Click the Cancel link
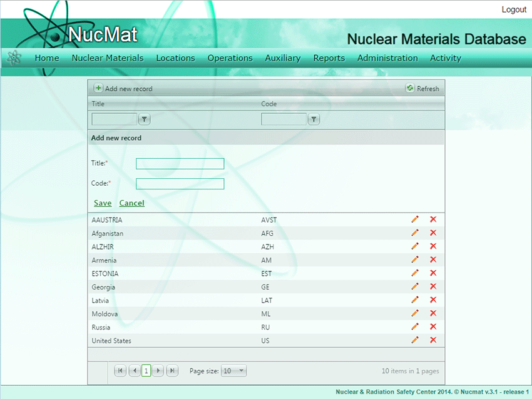This screenshot has width=532, height=399. pyautogui.click(x=131, y=203)
